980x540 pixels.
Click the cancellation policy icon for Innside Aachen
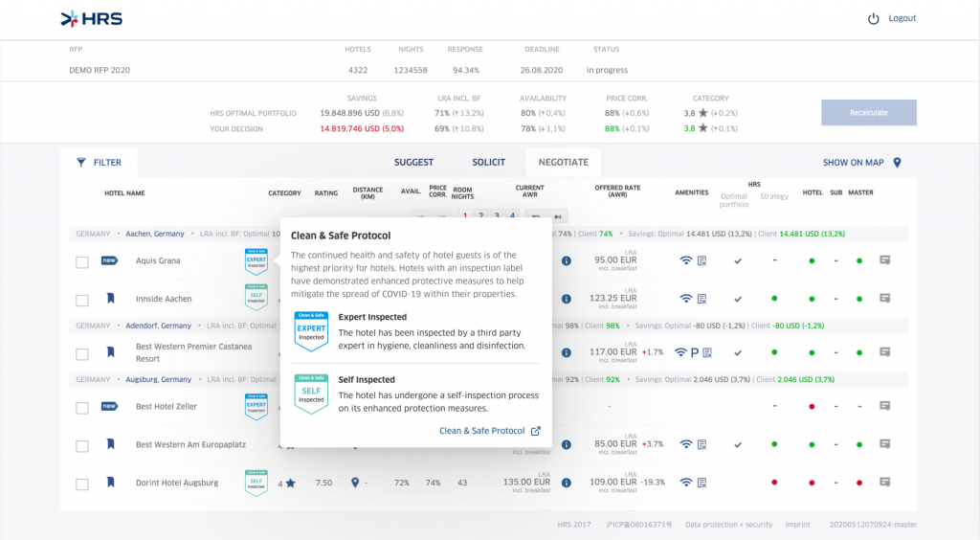click(702, 299)
